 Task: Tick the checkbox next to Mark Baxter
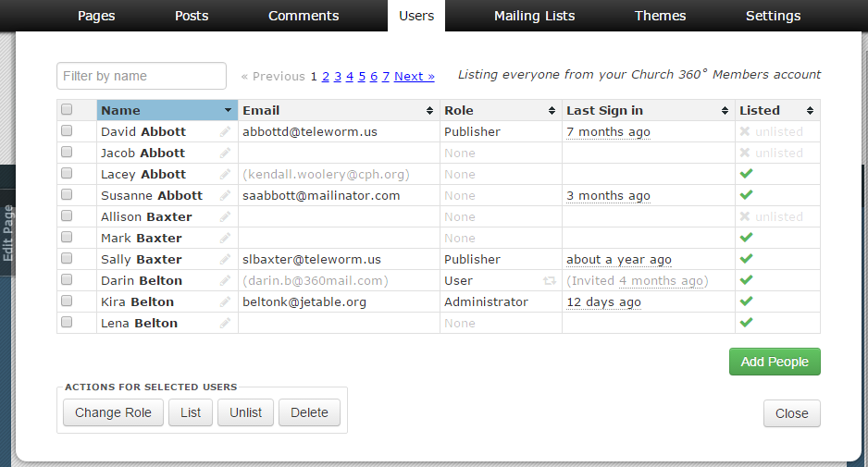[x=67, y=238]
